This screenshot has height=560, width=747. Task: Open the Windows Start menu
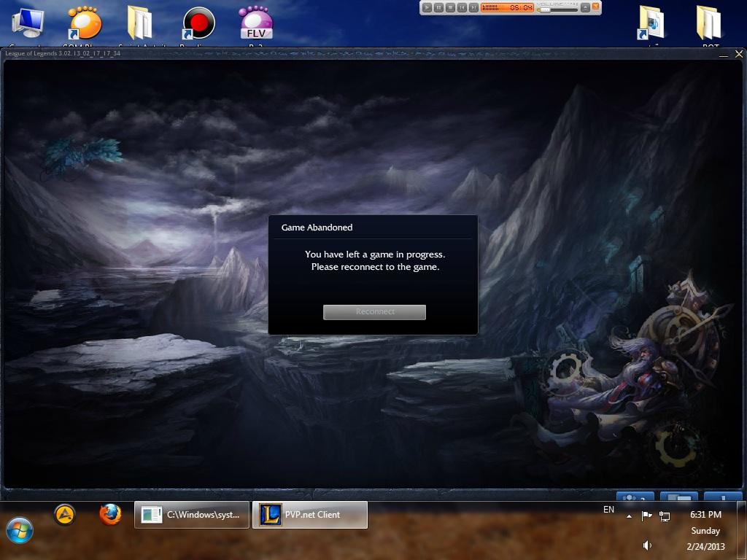click(20, 530)
